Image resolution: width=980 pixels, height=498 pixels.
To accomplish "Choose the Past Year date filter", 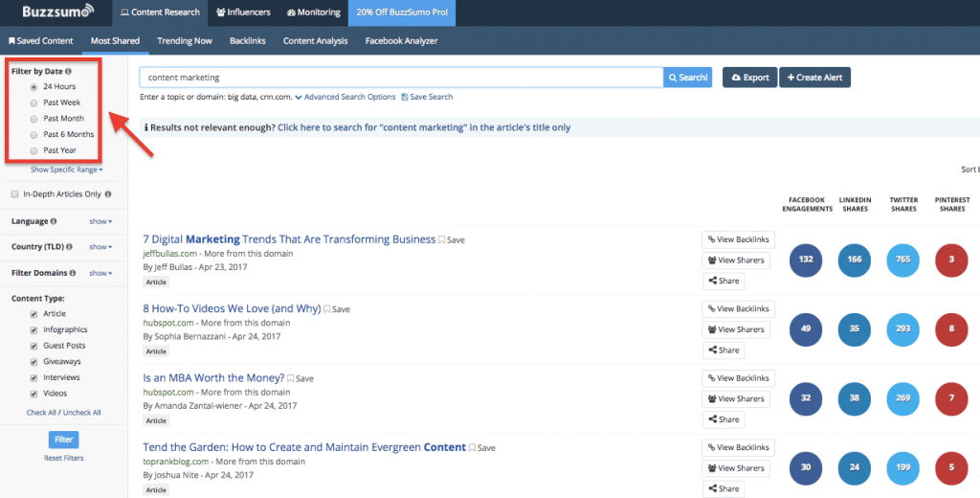I will point(33,150).
